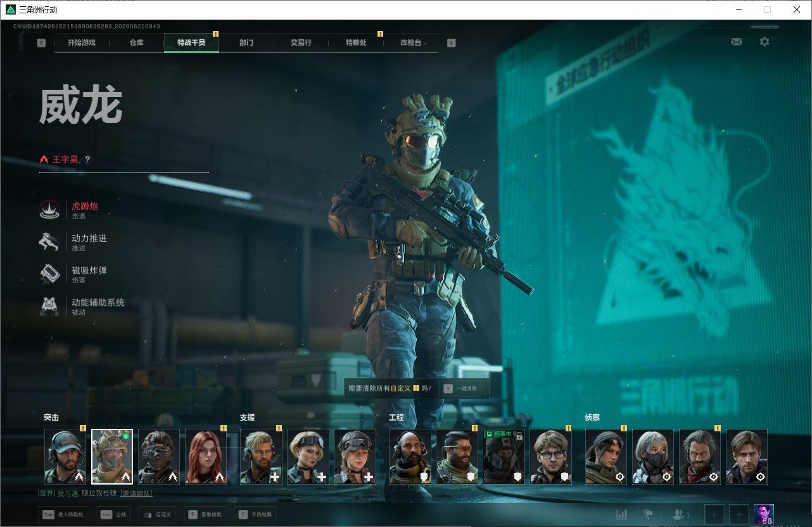Click the 突击 class heading
This screenshot has width=812, height=527.
click(51, 417)
